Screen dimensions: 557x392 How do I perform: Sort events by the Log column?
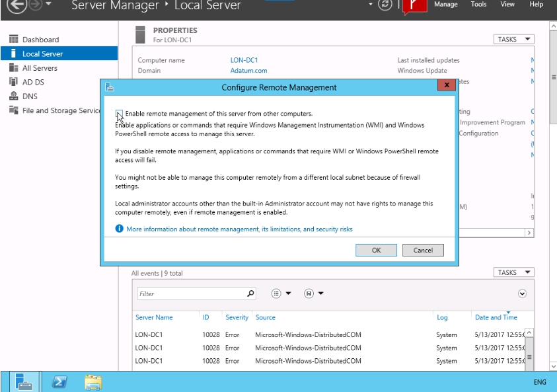442,317
